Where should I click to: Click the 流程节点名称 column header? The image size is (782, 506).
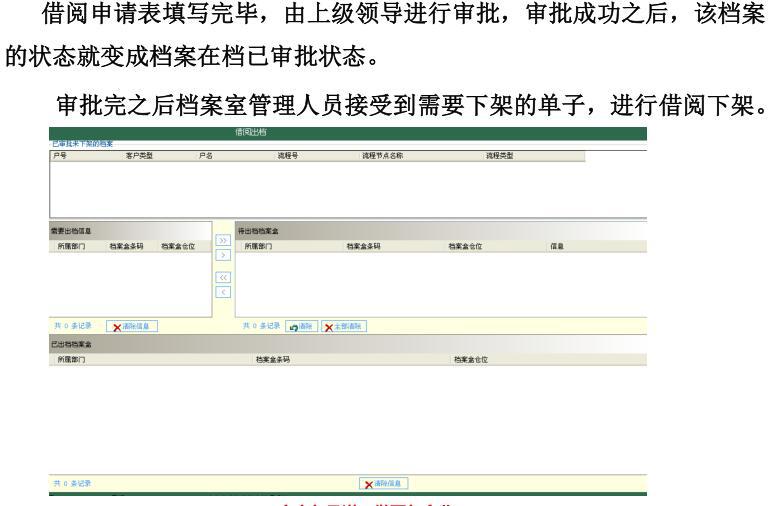click(383, 156)
